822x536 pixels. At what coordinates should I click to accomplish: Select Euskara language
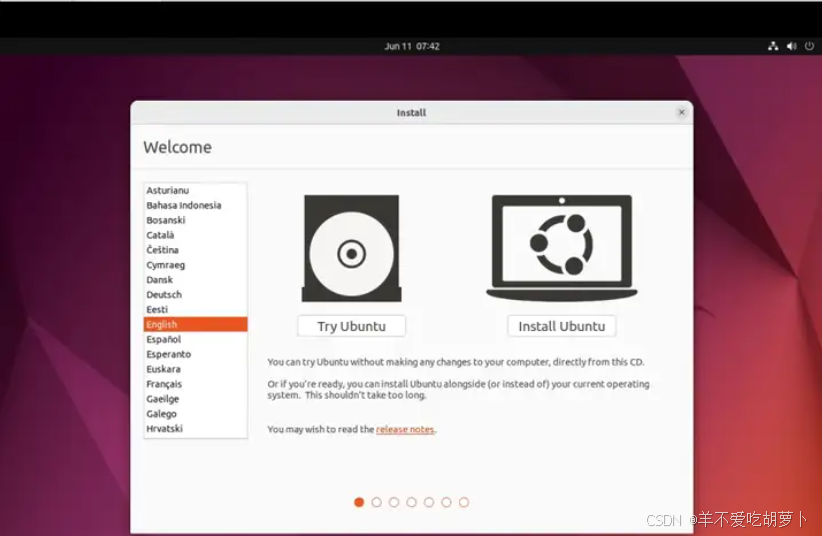point(195,369)
